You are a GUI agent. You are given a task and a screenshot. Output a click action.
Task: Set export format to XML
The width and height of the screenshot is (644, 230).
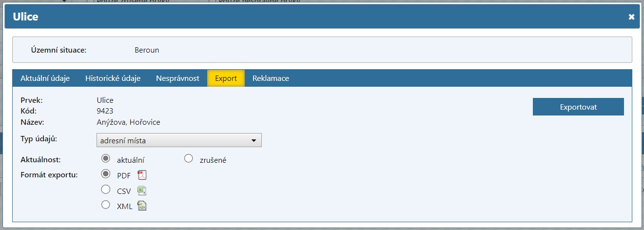click(x=105, y=205)
